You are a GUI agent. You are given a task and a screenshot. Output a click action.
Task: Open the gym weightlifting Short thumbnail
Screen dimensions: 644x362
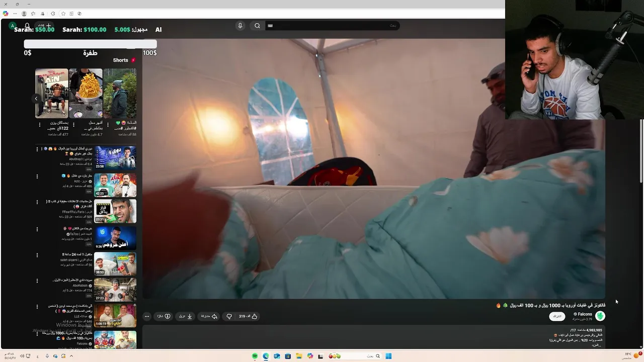52,94
